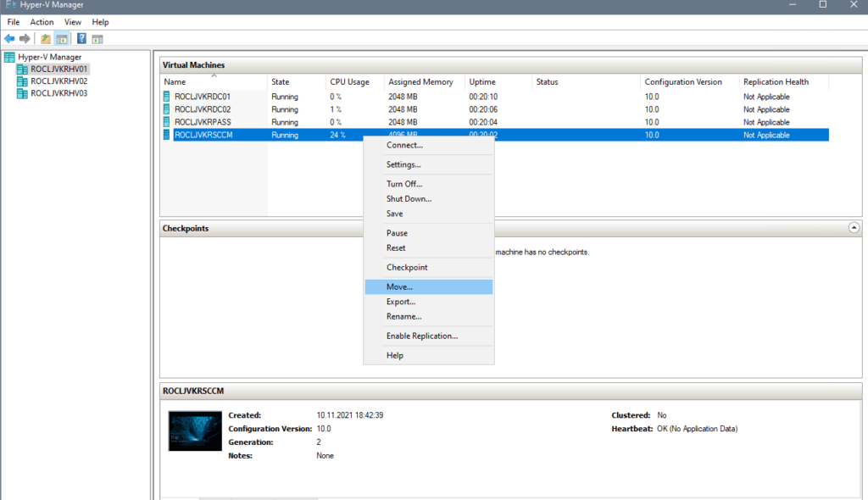This screenshot has height=500, width=868.
Task: Minimize the Hyper-V Manager window
Action: click(793, 4)
